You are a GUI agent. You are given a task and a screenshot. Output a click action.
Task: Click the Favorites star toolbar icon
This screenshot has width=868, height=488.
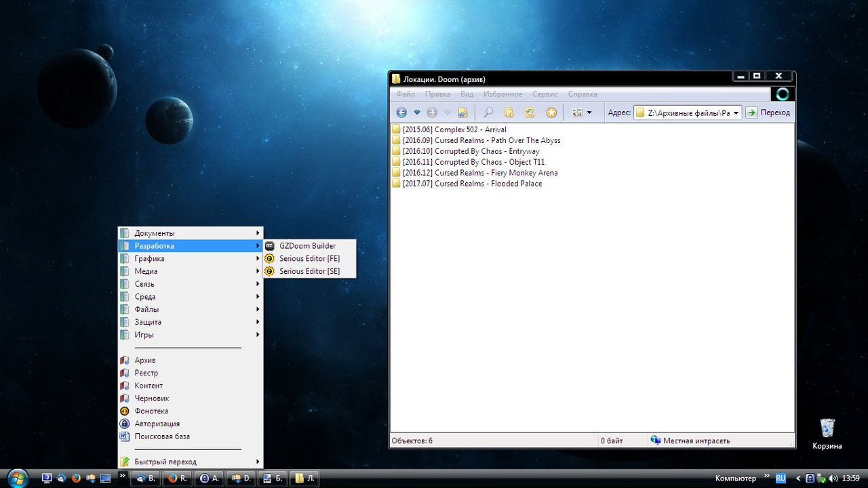(551, 112)
